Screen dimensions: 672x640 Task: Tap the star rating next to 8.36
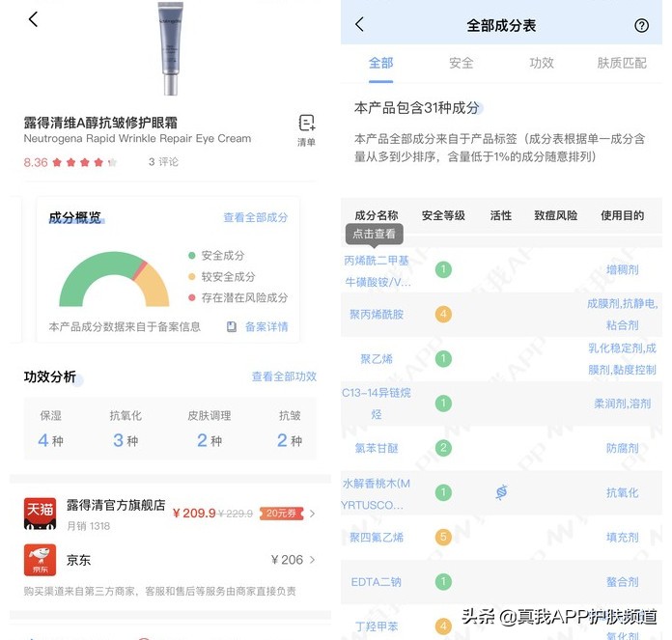point(84,162)
